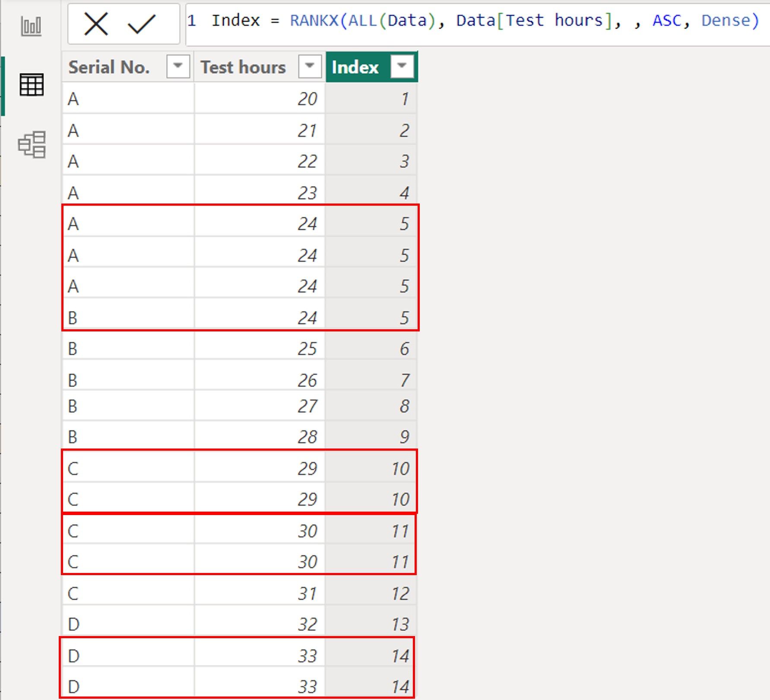Select Test hours cell with value 28
770x700 pixels.
point(260,436)
